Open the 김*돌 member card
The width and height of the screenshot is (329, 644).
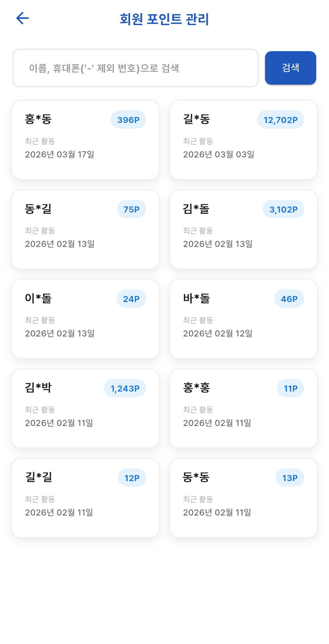(243, 229)
